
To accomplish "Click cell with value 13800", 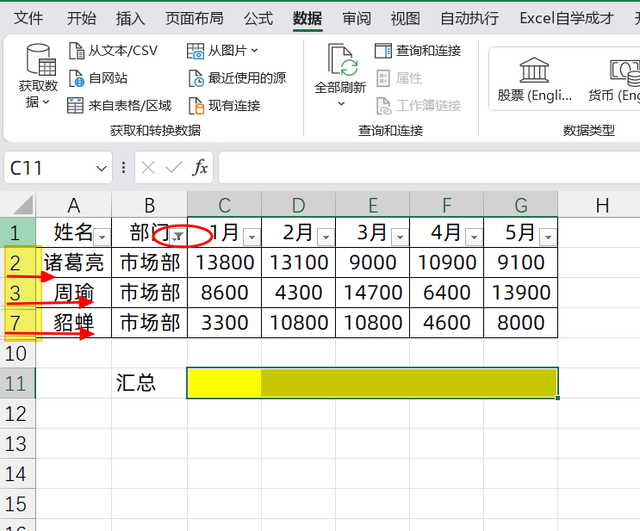I will (224, 262).
